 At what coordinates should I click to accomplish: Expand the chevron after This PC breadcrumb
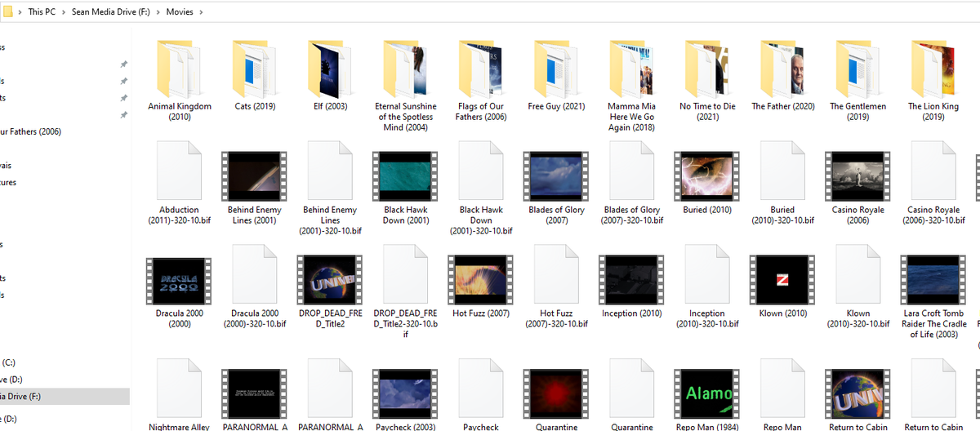pyautogui.click(x=65, y=12)
